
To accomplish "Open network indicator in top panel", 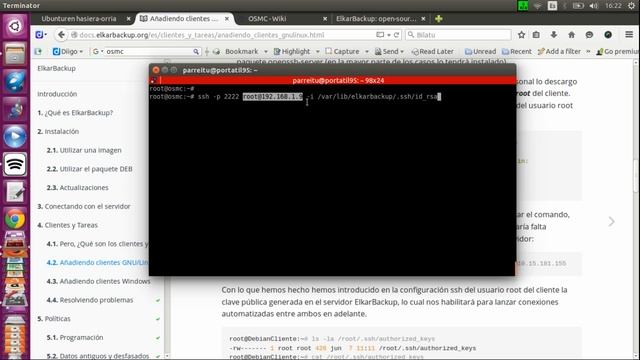I will tap(538, 6).
